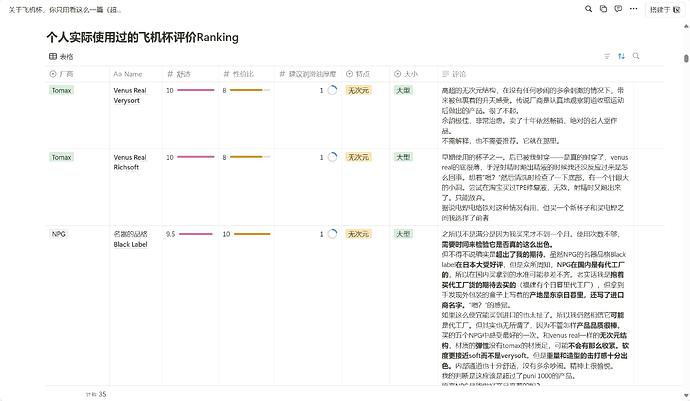Click the page title breadcrumb at the top left
This screenshot has width=690, height=401.
[65, 9]
